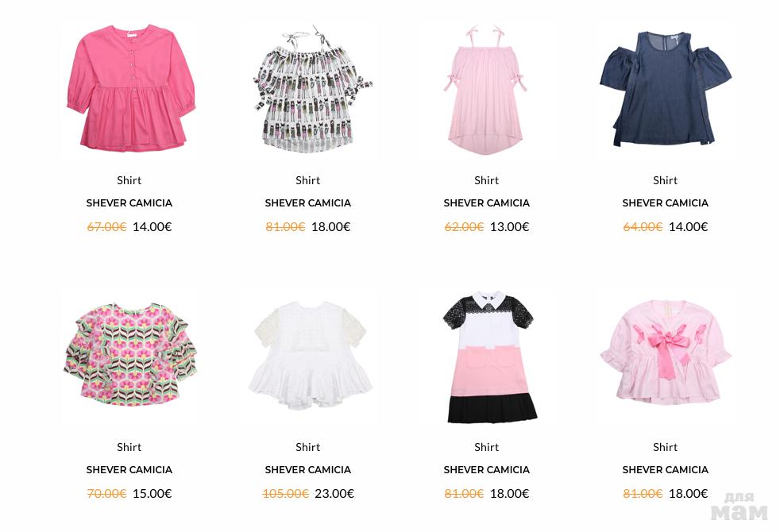Click SHEVER CAMICIA title under pink button-front shirt
Viewport: 780px width, 532px height.
pos(129,202)
